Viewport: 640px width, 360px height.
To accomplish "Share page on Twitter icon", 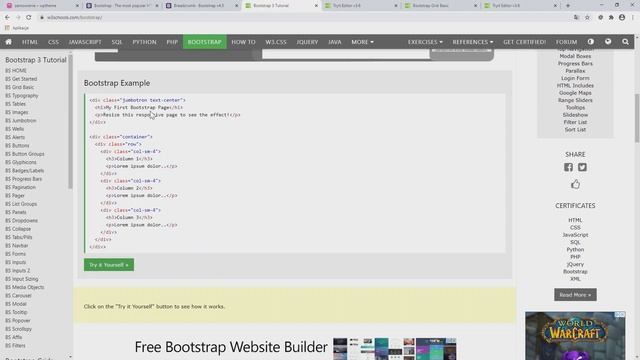I will pyautogui.click(x=582, y=167).
